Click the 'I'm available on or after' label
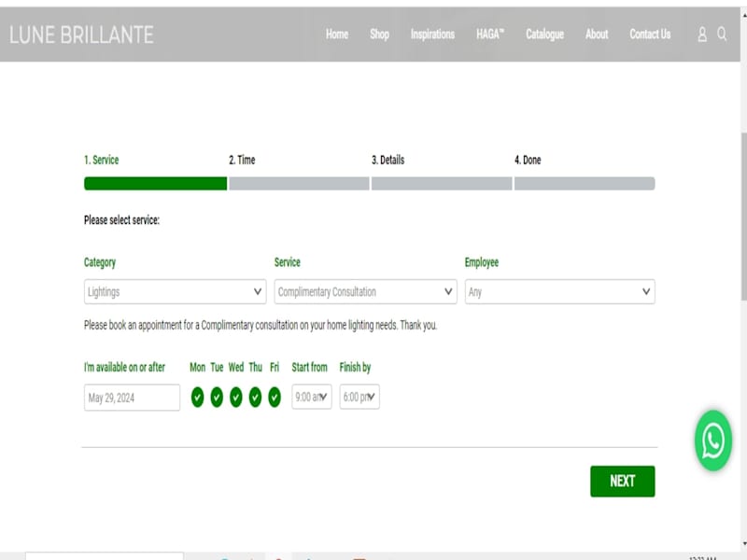This screenshot has width=747, height=560. click(x=124, y=367)
